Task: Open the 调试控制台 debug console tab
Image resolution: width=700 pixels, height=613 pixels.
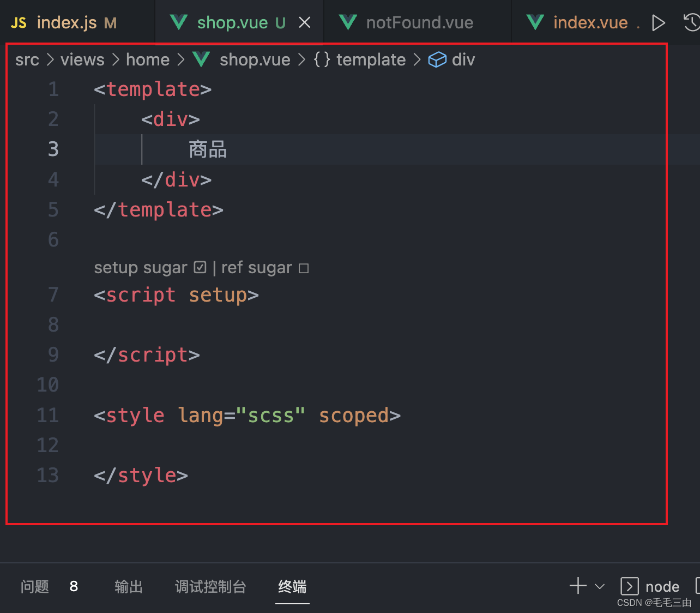Action: pyautogui.click(x=210, y=587)
